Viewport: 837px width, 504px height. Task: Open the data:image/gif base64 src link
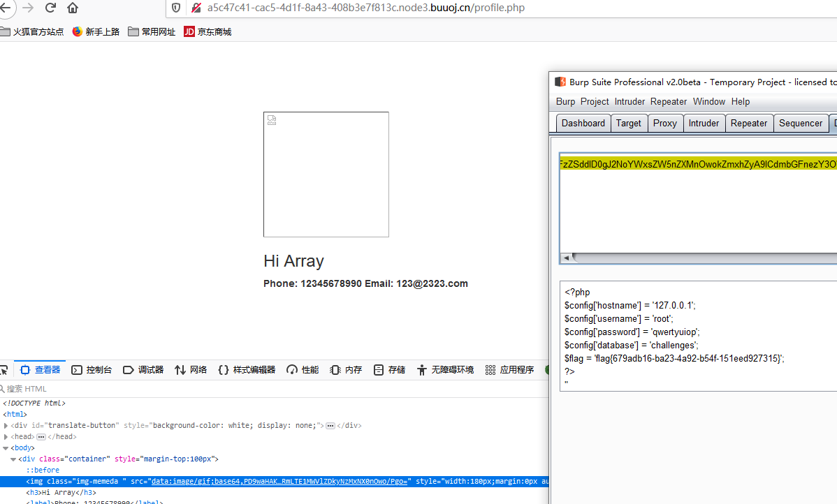coord(279,482)
